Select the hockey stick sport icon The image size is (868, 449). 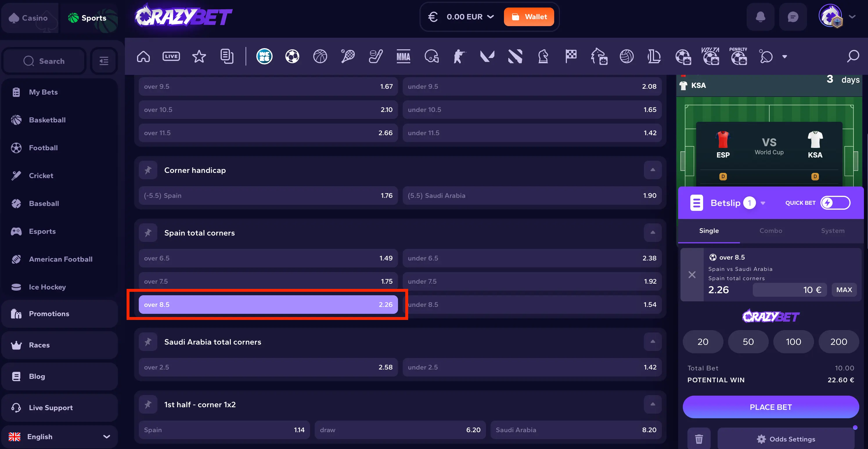(x=376, y=56)
